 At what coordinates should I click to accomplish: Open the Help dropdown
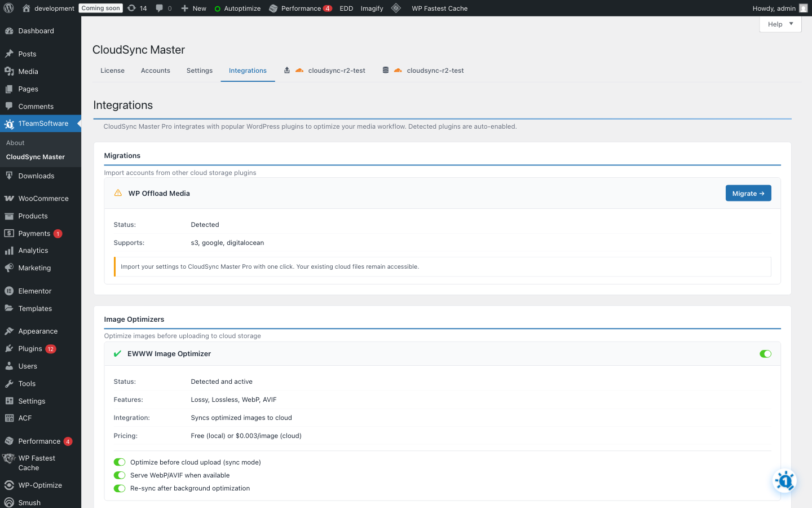tap(780, 24)
